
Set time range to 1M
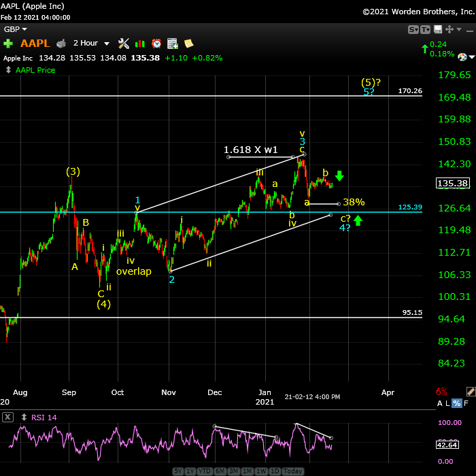point(247,471)
